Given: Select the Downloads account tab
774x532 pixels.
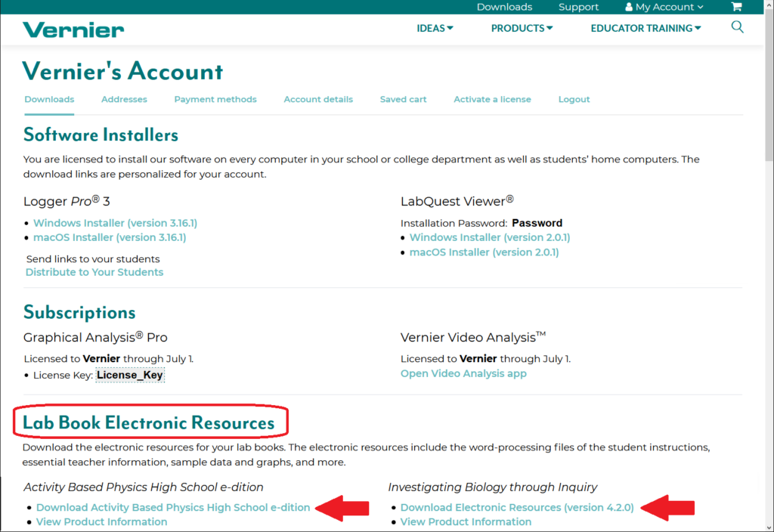Looking at the screenshot, I should [49, 99].
